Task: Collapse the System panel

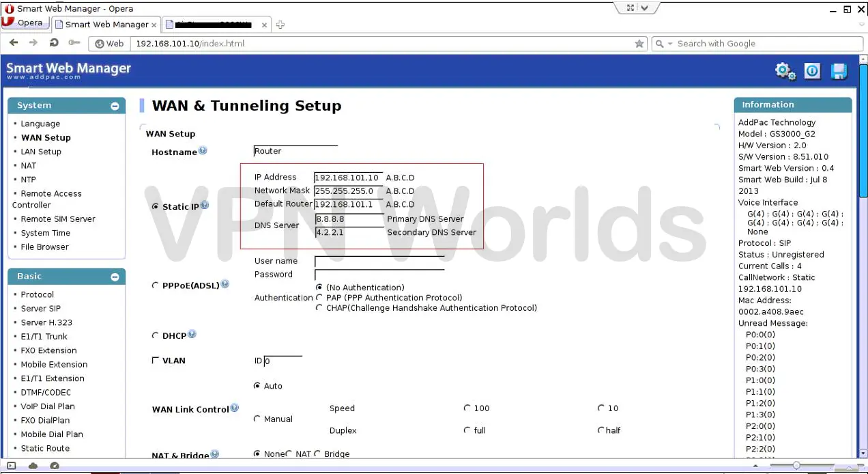Action: click(x=115, y=106)
